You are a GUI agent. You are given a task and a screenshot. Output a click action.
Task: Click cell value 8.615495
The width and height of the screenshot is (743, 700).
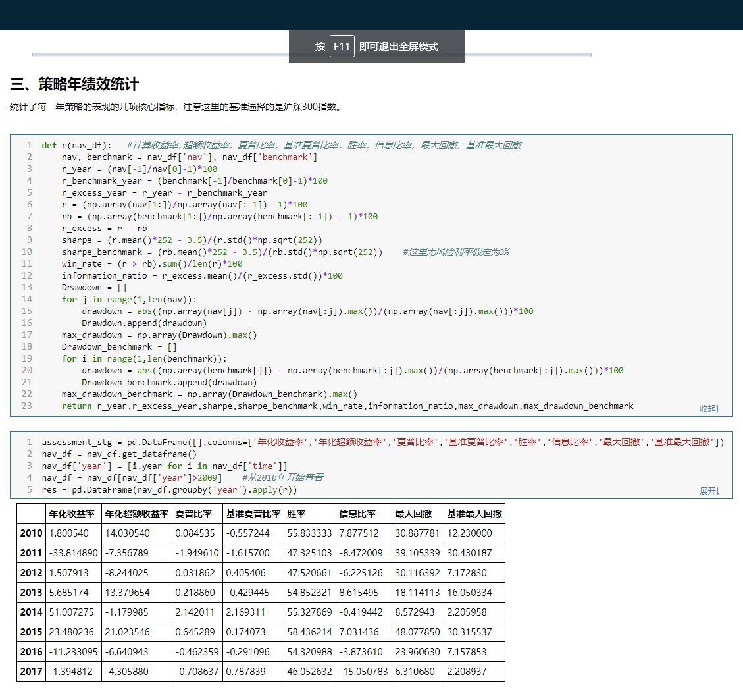coord(359,593)
